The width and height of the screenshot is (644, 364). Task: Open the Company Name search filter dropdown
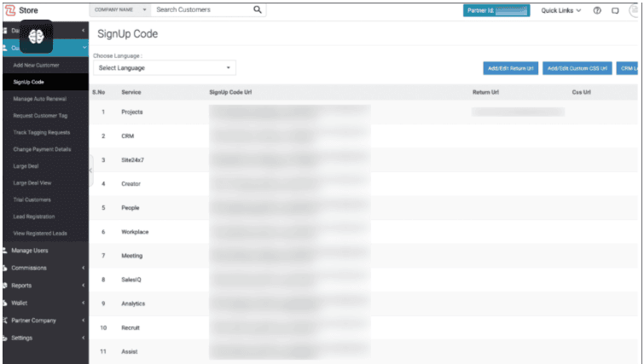120,9
